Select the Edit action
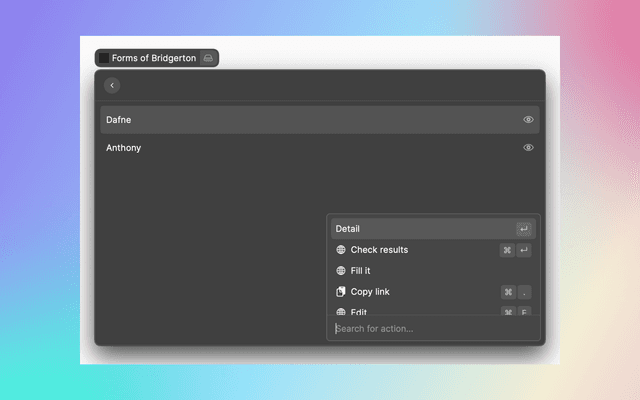The height and width of the screenshot is (400, 640). (x=359, y=312)
